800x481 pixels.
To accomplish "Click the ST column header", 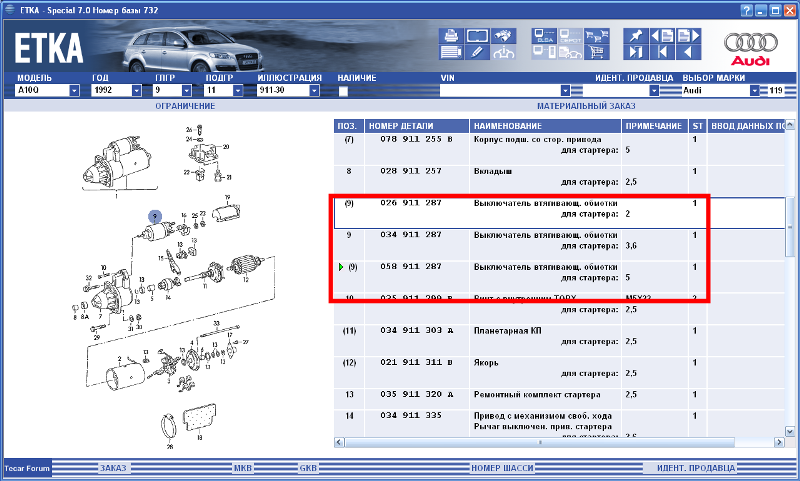I will 697,126.
